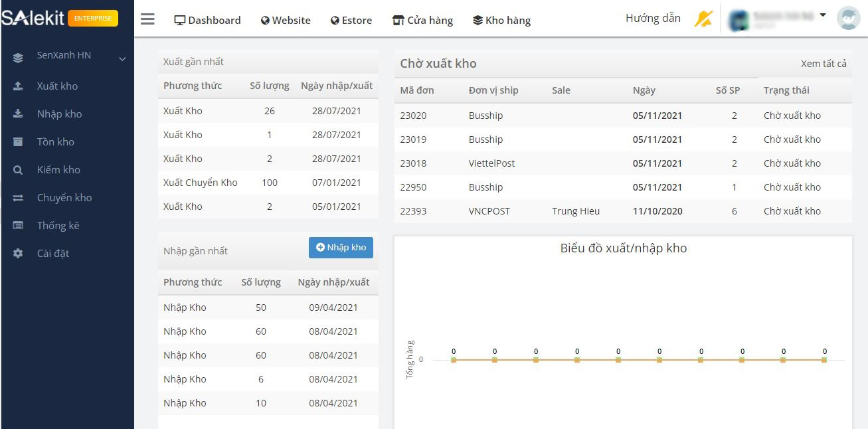Viewport: 868px width, 429px height.
Task: Click the Kiểm kho magnifier icon
Action: [x=18, y=170]
